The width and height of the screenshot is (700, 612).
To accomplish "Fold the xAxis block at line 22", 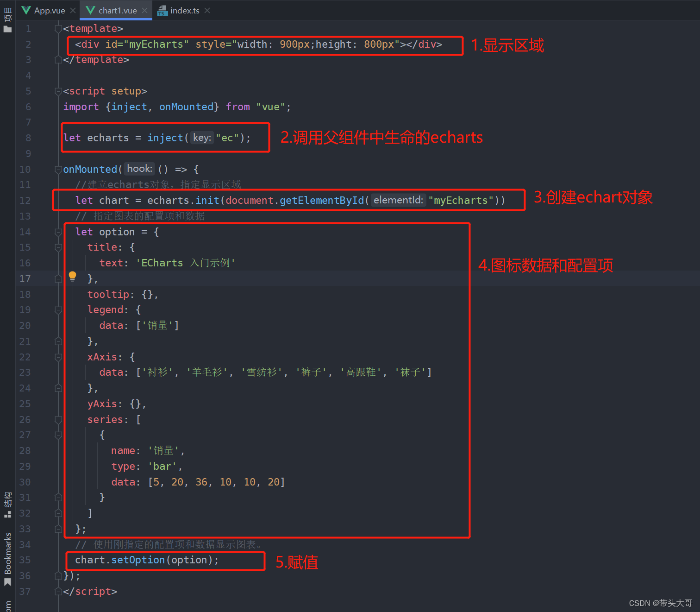I will pyautogui.click(x=58, y=357).
